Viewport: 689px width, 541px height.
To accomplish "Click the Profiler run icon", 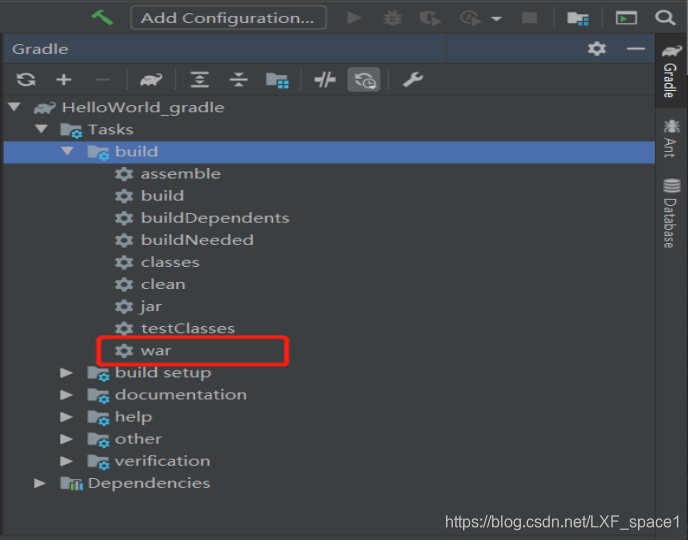I will tap(470, 18).
